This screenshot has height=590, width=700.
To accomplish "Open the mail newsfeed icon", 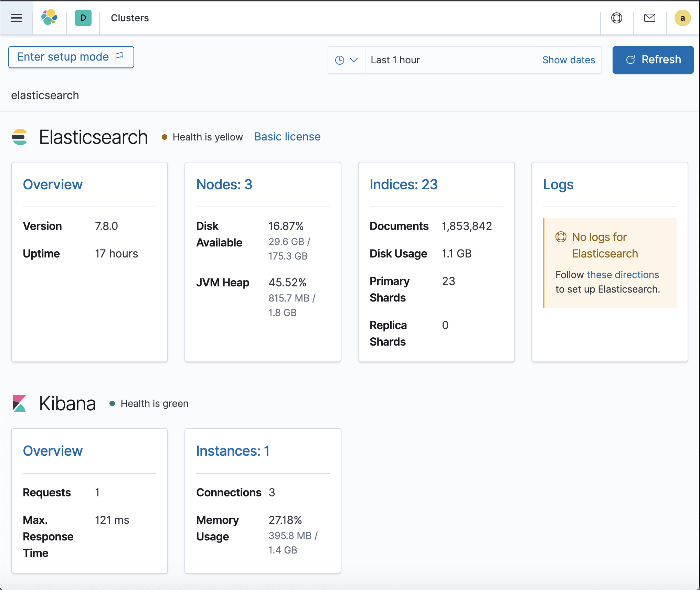I will tap(650, 18).
